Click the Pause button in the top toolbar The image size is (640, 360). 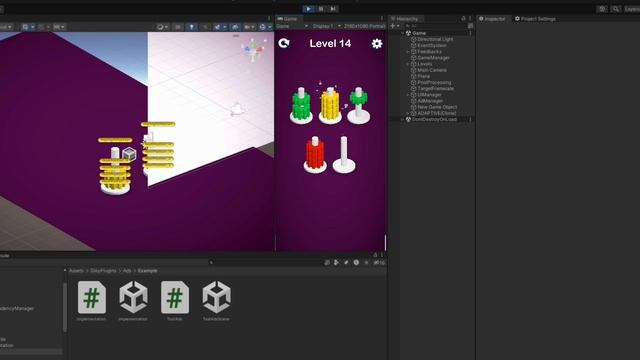click(321, 9)
